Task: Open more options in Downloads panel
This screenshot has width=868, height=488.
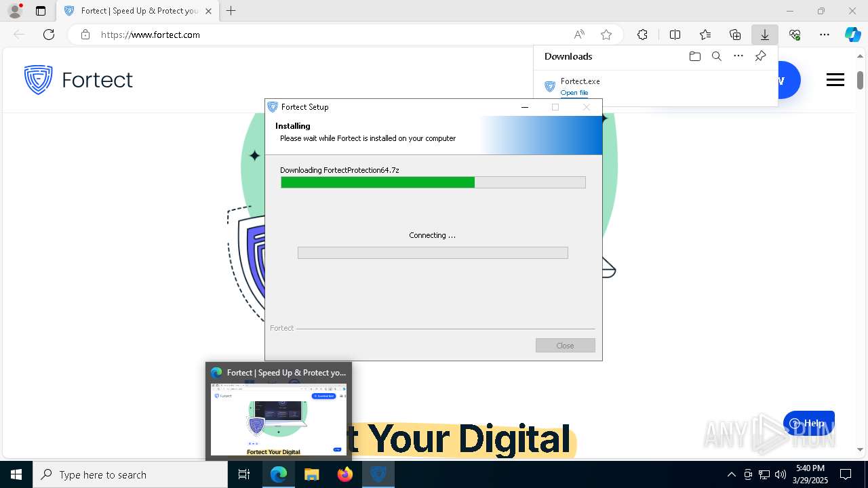Action: tap(738, 56)
